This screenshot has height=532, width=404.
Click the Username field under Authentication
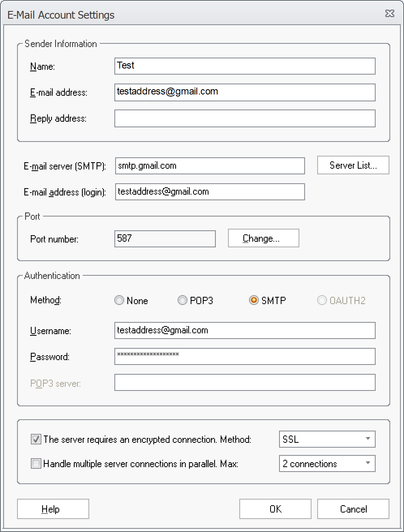(x=244, y=330)
